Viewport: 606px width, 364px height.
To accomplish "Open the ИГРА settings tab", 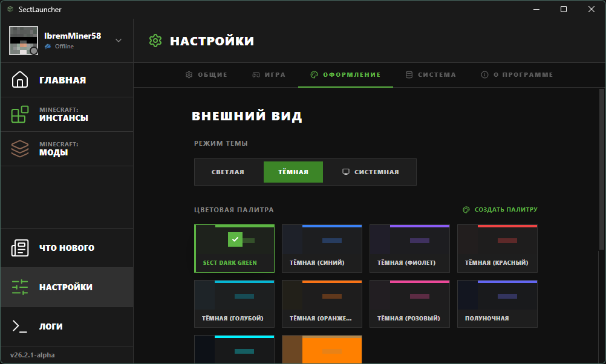I will click(269, 74).
